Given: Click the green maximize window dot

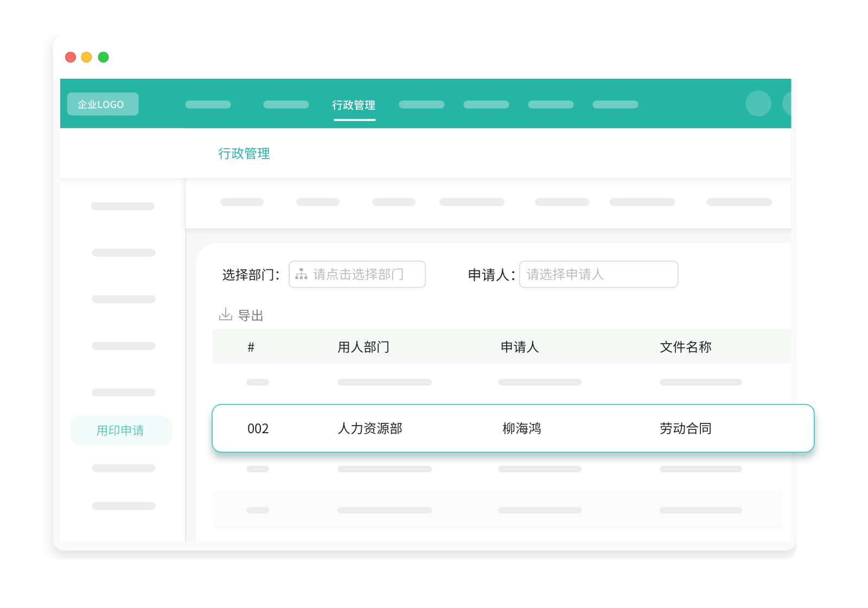Looking at the screenshot, I should point(104,57).
